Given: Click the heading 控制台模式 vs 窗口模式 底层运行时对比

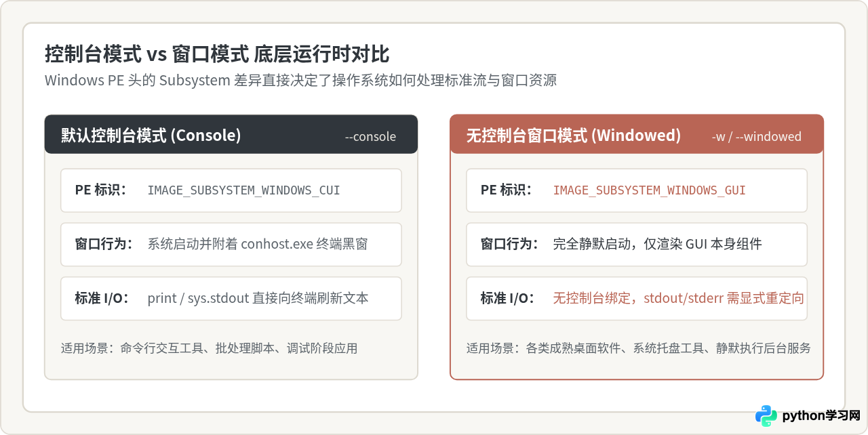Looking at the screenshot, I should pos(217,54).
